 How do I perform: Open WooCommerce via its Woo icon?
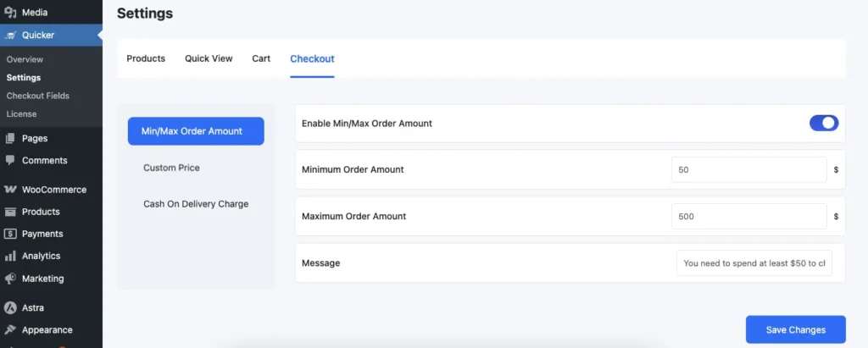tap(10, 190)
